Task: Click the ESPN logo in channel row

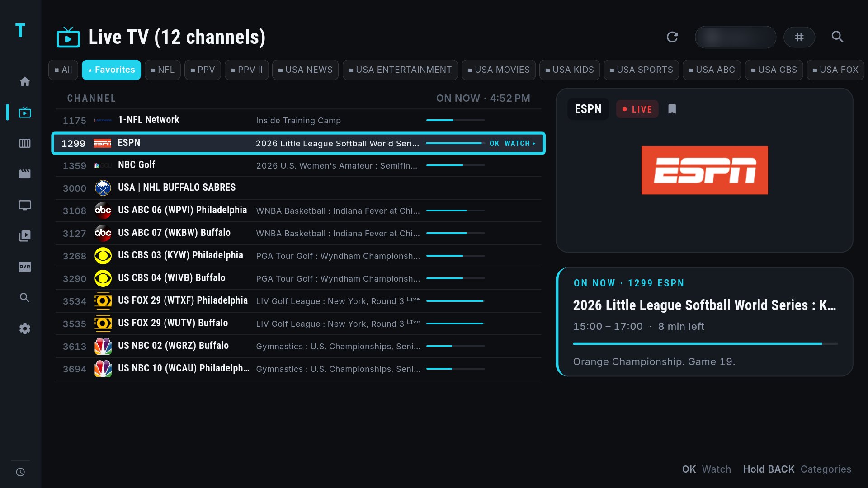Action: click(102, 143)
